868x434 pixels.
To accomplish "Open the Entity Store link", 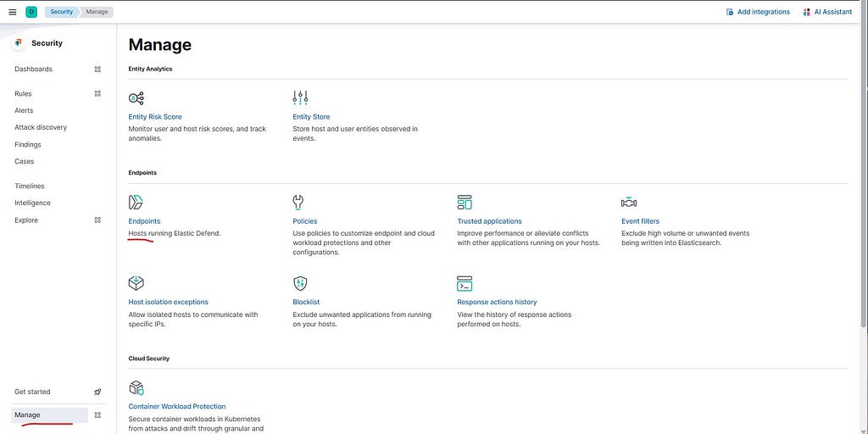I will pos(311,117).
